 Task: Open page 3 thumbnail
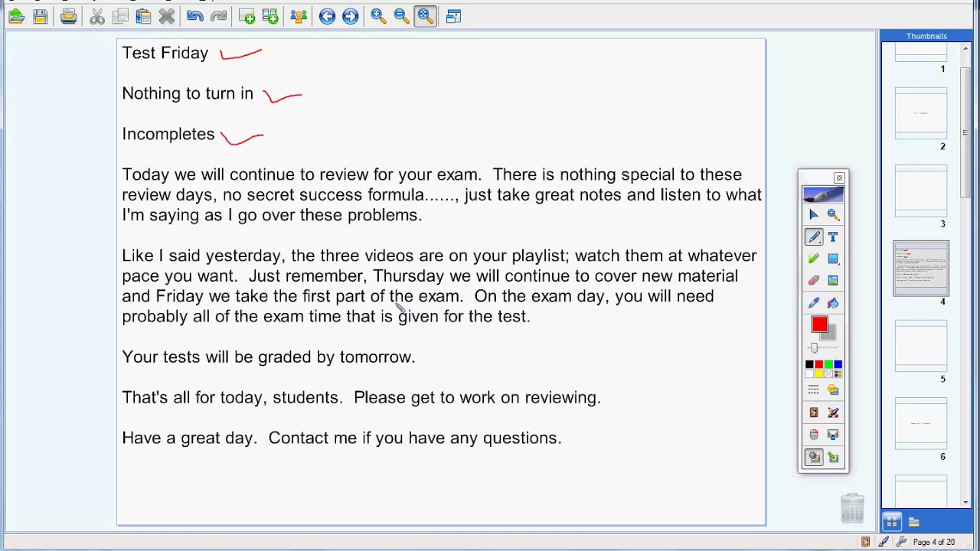(x=921, y=191)
